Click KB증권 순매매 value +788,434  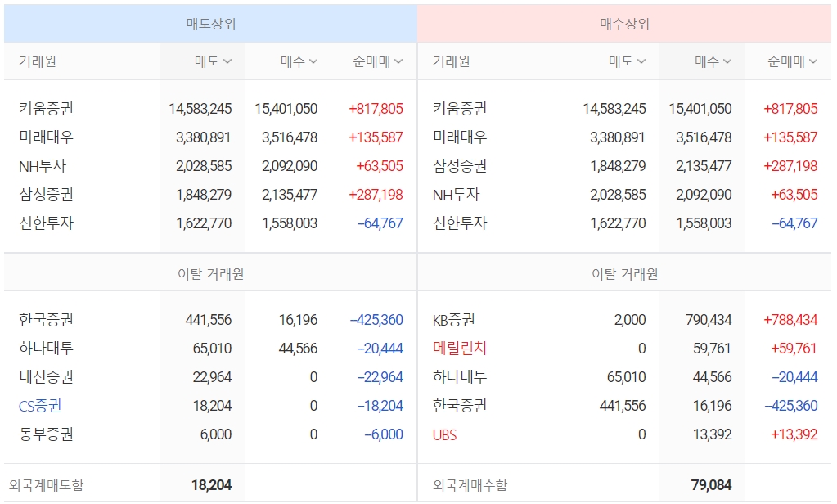coord(790,320)
